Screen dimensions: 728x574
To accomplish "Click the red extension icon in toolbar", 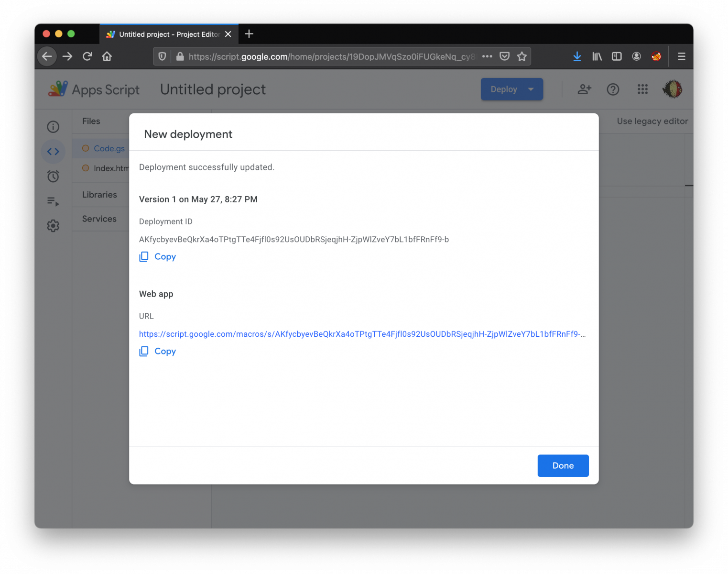I will coord(656,56).
